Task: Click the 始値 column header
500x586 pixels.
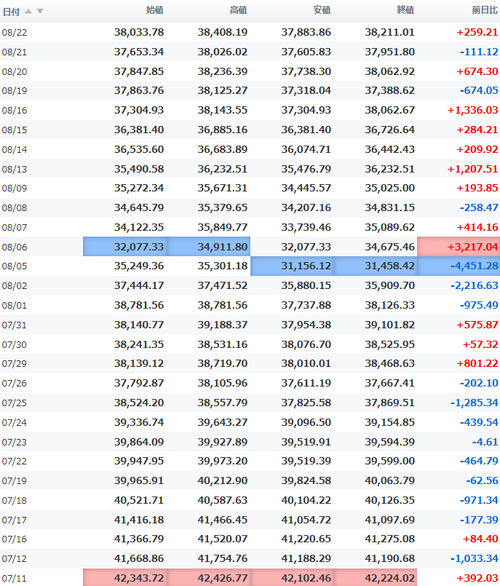Action: tap(155, 10)
